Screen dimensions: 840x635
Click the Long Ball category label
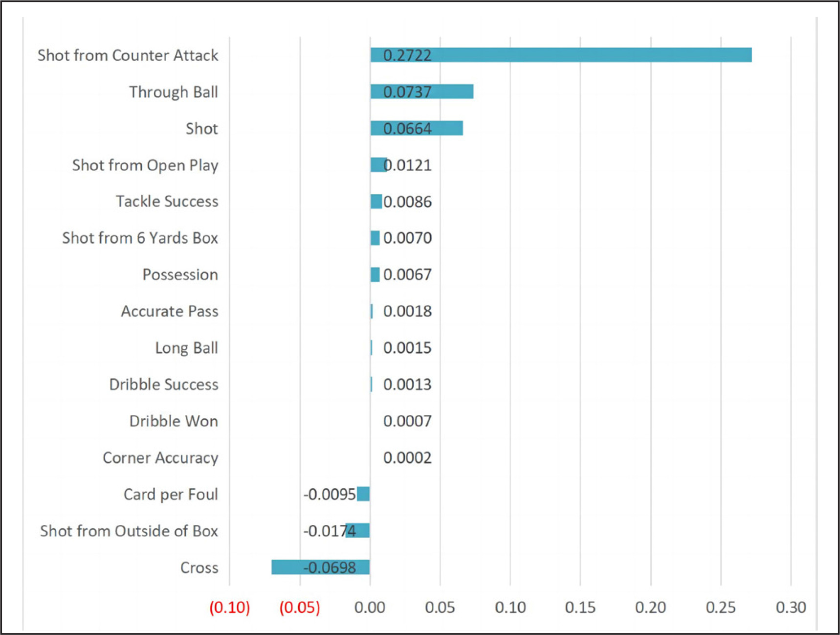pyautogui.click(x=186, y=348)
